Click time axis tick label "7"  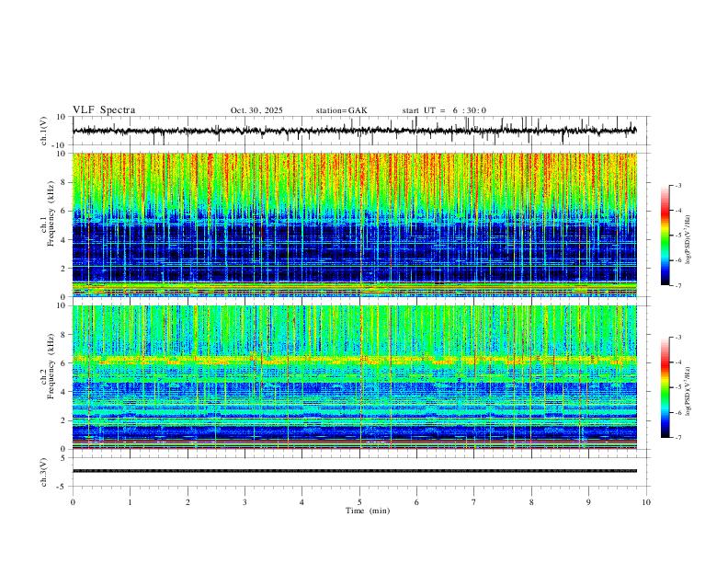pos(474,502)
